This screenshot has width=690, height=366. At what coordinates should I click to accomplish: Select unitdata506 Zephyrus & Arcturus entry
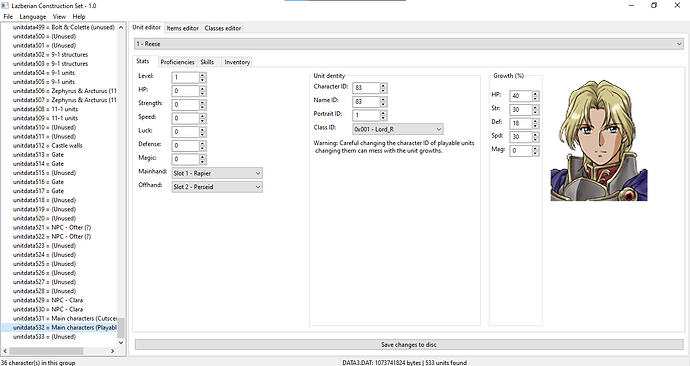click(64, 91)
